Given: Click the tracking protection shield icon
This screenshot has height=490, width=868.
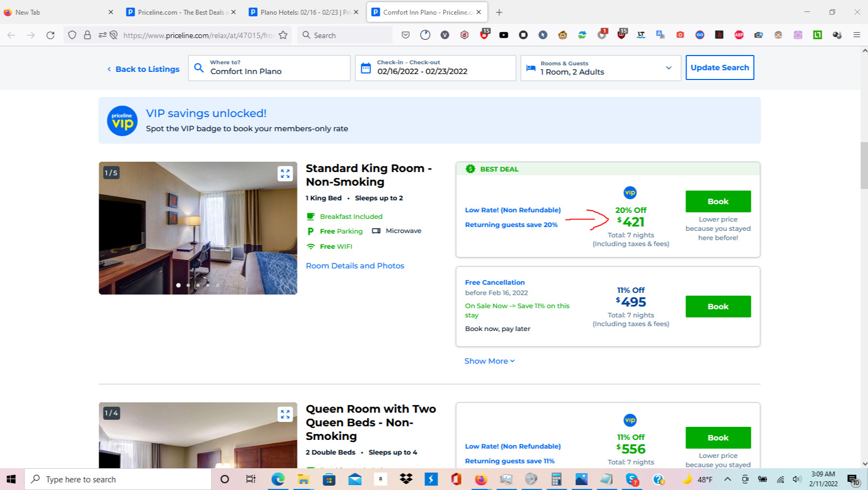Looking at the screenshot, I should click(x=72, y=35).
